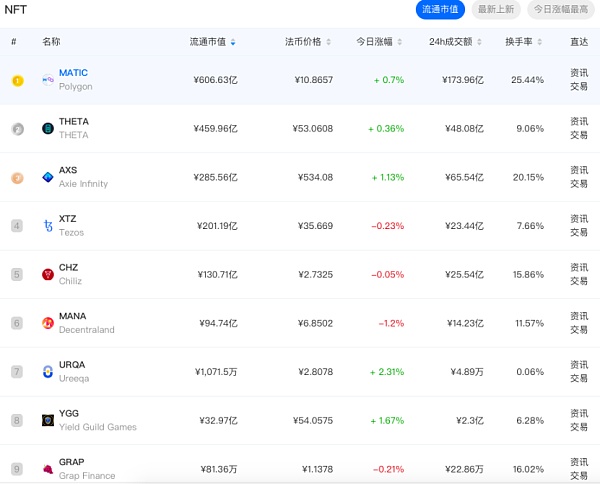This screenshot has height=484, width=600.
Task: Click the GRAP Grap Finance icon
Action: [x=48, y=468]
